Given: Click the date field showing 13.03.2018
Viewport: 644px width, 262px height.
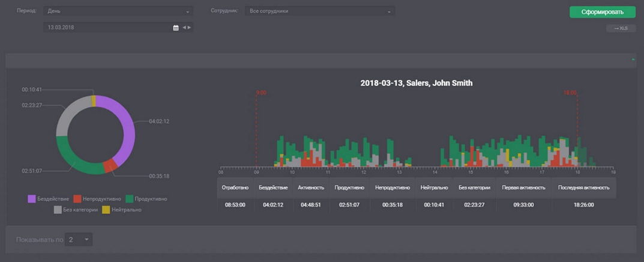Looking at the screenshot, I should point(108,28).
